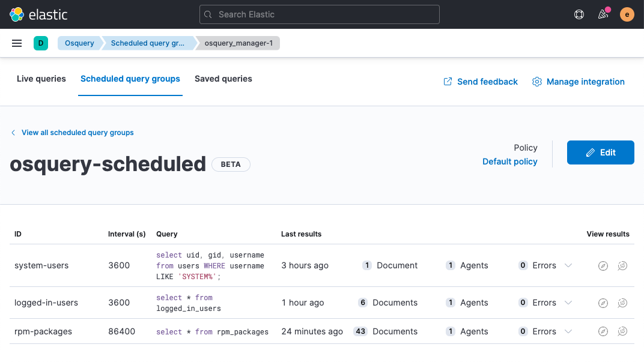
Task: Click the ID column header
Action: [18, 234]
